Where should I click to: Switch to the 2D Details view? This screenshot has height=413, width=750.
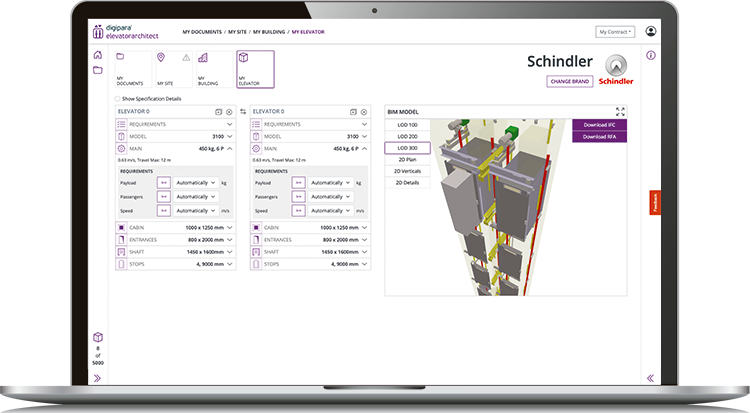408,182
